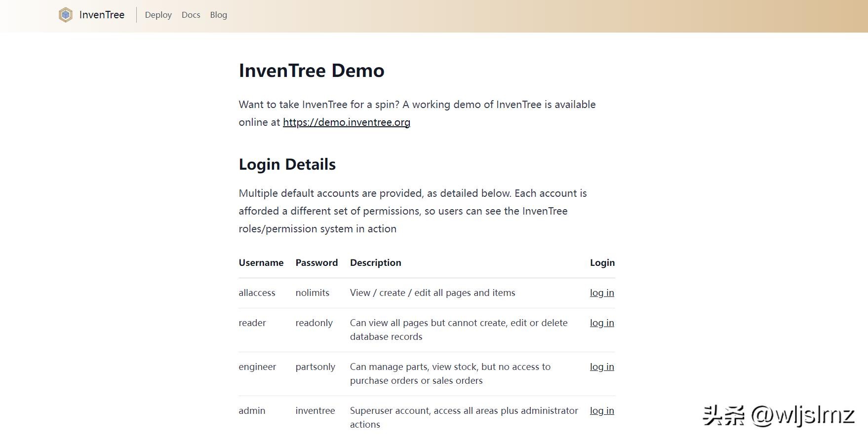Click log in for the engineer account
Image resolution: width=868 pixels, height=440 pixels.
(601, 367)
